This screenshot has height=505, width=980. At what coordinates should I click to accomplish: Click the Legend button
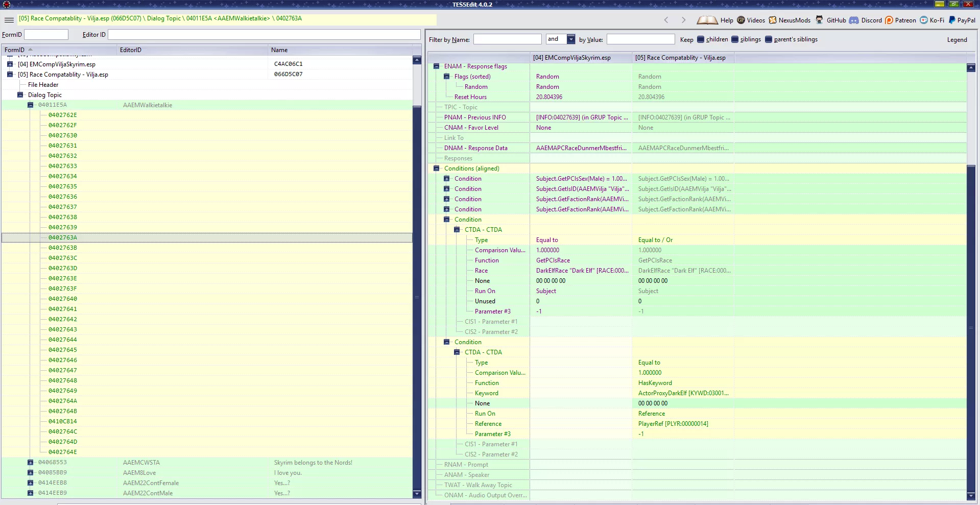(x=957, y=40)
